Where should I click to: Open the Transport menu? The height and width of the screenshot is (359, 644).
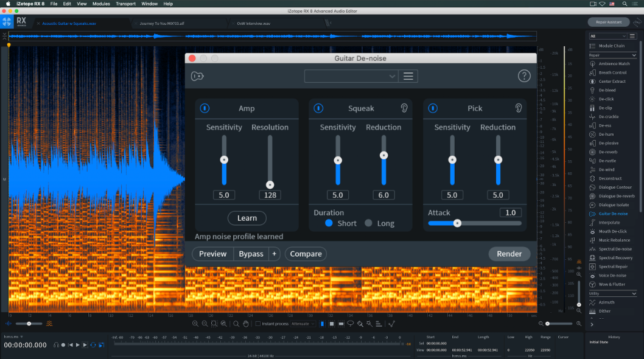(125, 4)
